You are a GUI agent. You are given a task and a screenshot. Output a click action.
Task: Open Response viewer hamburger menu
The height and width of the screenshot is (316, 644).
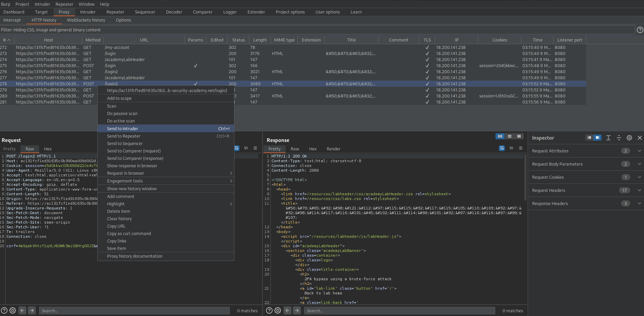[521, 148]
